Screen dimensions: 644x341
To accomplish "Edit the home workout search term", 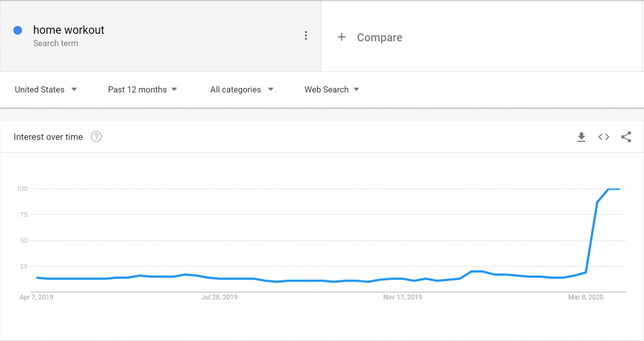I will [69, 30].
